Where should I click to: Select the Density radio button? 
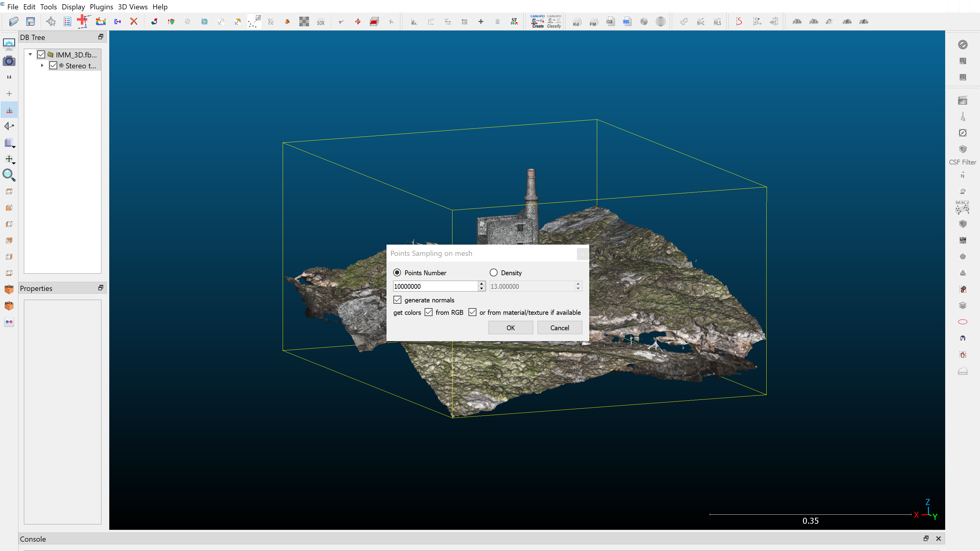493,272
